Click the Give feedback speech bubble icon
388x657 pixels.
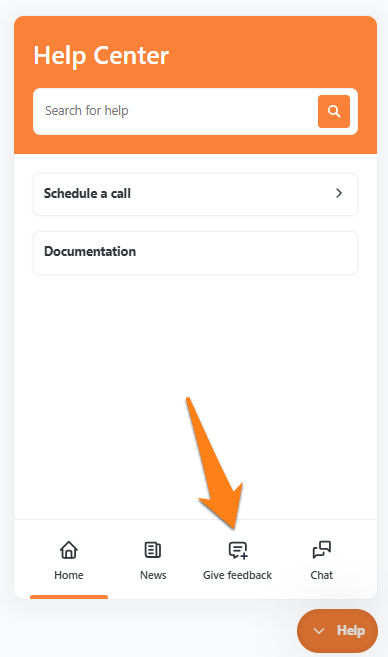click(x=238, y=550)
